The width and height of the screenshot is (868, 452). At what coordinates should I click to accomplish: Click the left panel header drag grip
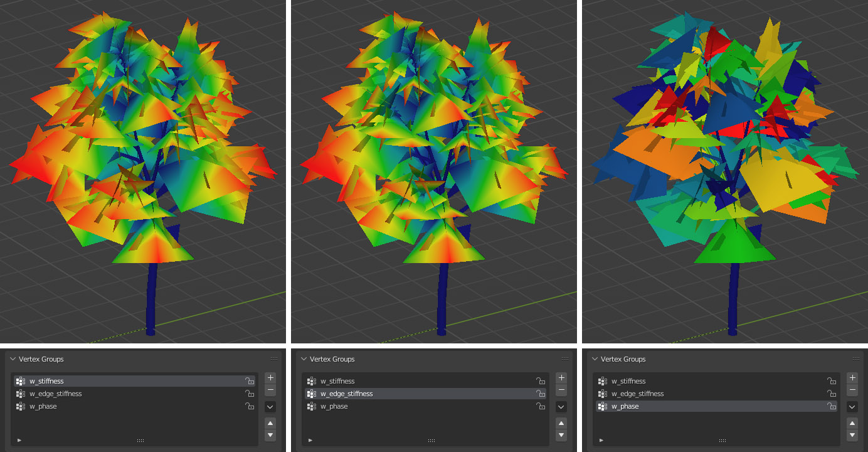[274, 358]
